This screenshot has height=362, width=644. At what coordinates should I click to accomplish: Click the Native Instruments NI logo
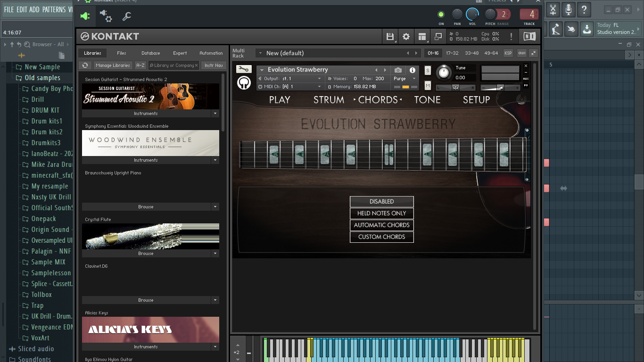[529, 37]
